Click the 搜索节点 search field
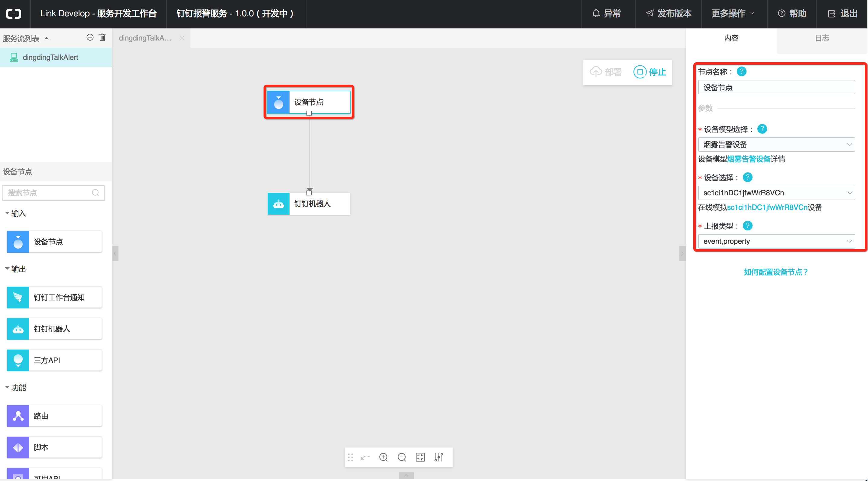 point(53,192)
